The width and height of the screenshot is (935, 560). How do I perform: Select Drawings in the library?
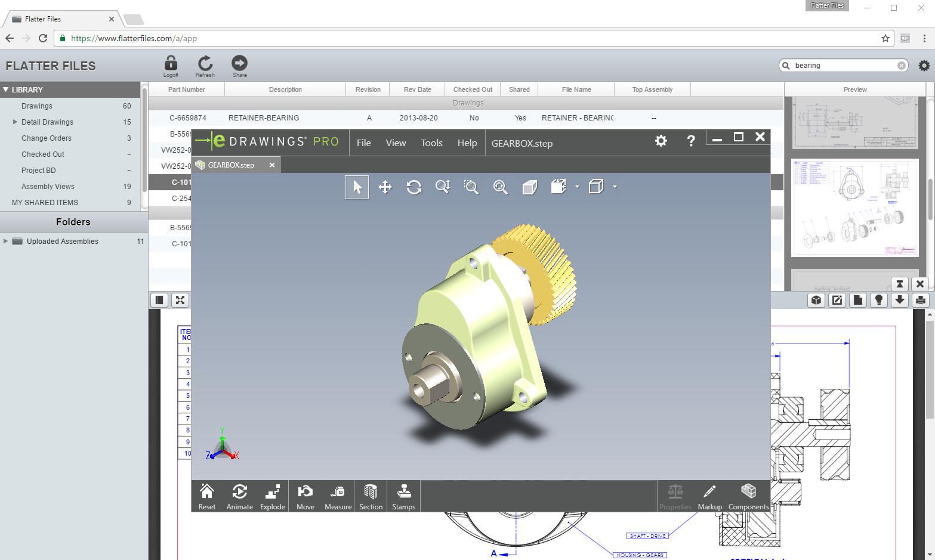(x=37, y=106)
